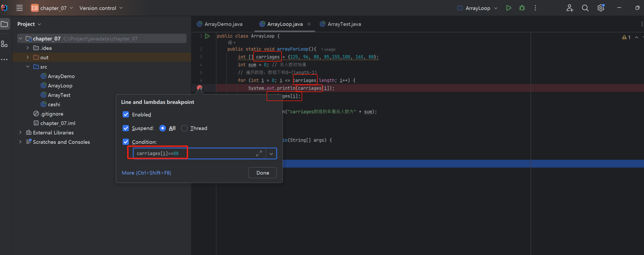Expand the .idea folder
This screenshot has height=255, width=644.
pos(28,48)
